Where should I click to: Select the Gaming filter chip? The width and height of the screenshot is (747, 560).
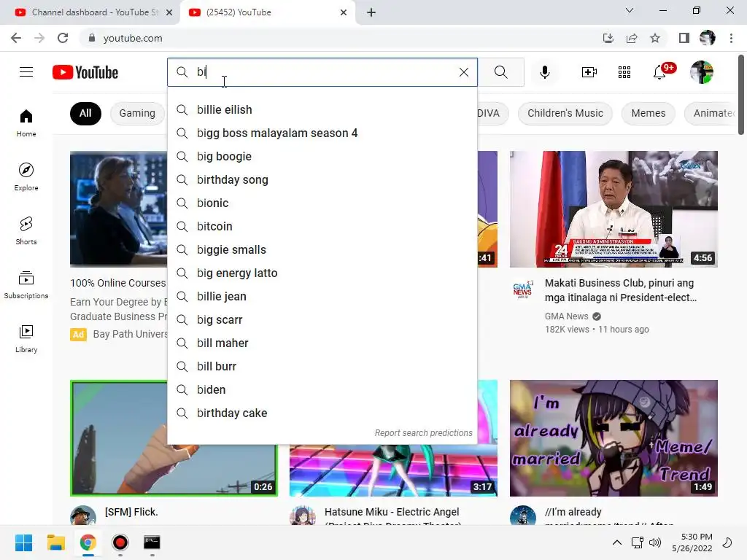point(137,113)
